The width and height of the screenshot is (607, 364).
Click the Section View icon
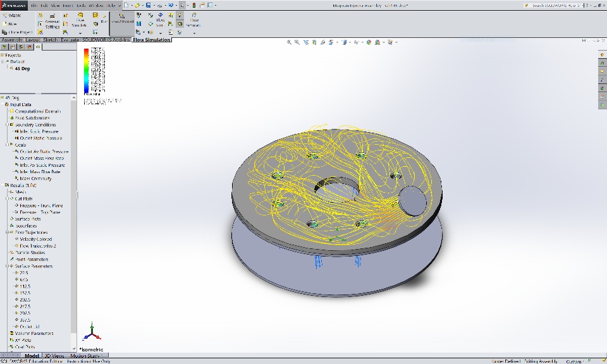[x=314, y=42]
